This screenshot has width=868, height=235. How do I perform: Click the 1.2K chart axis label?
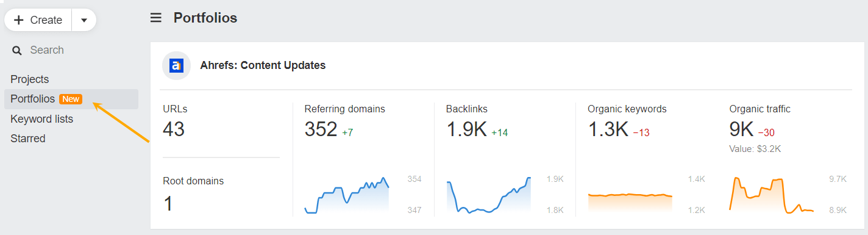[x=697, y=210]
